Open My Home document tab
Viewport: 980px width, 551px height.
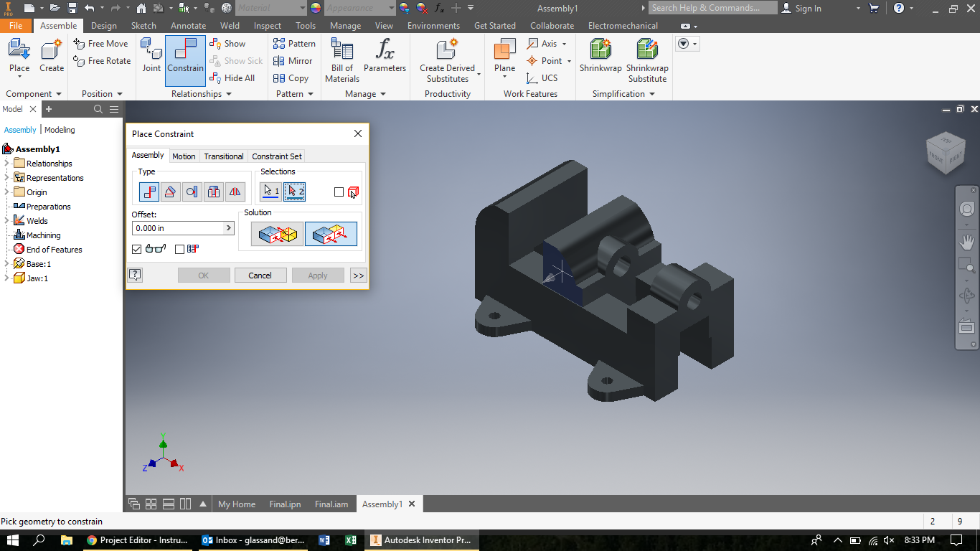[x=237, y=504]
